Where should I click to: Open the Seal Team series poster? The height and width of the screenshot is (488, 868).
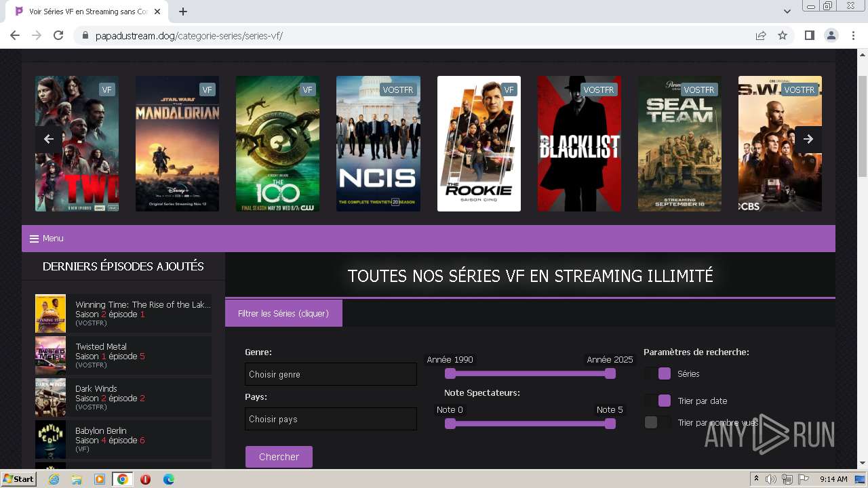coord(679,144)
